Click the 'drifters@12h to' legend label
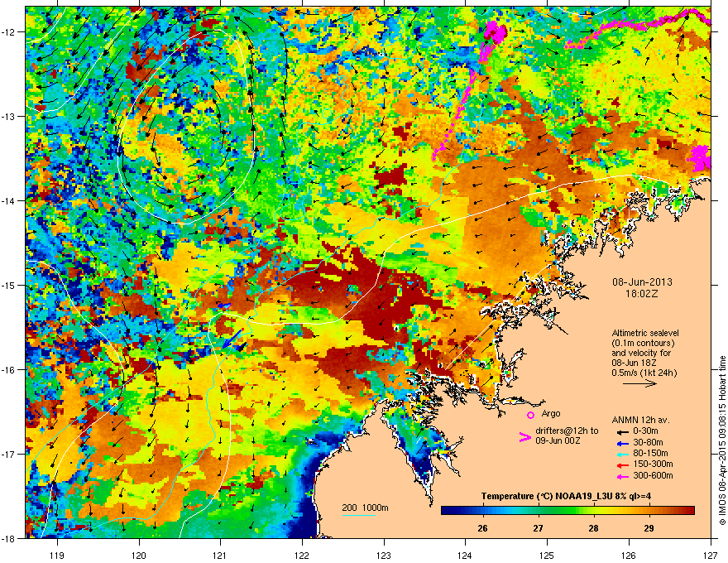 coord(567,431)
